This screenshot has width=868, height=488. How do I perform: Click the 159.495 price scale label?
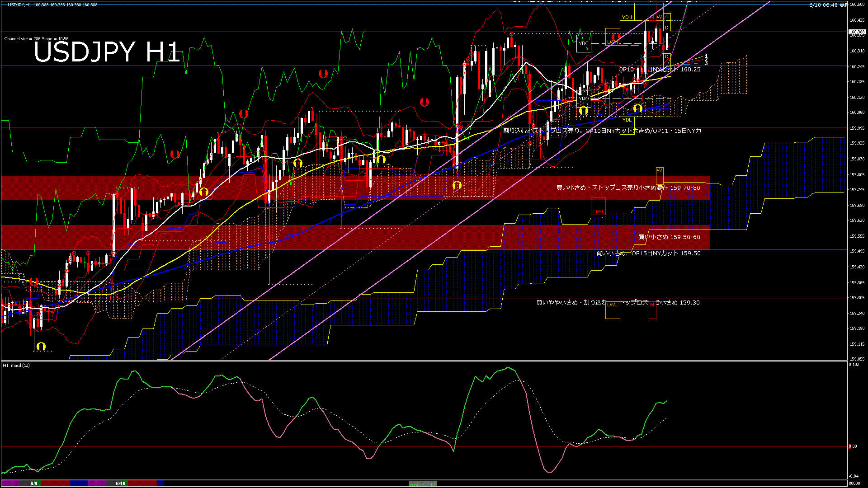[x=857, y=251]
